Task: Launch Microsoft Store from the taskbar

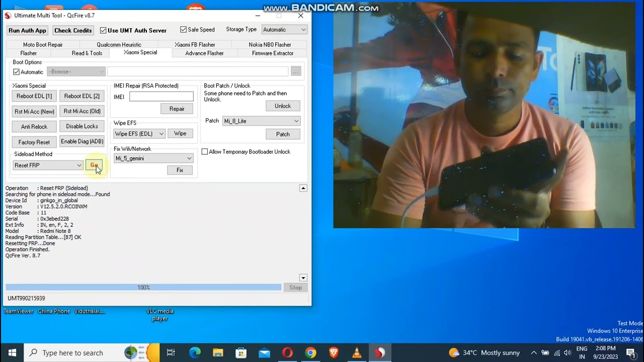Action: [241, 352]
